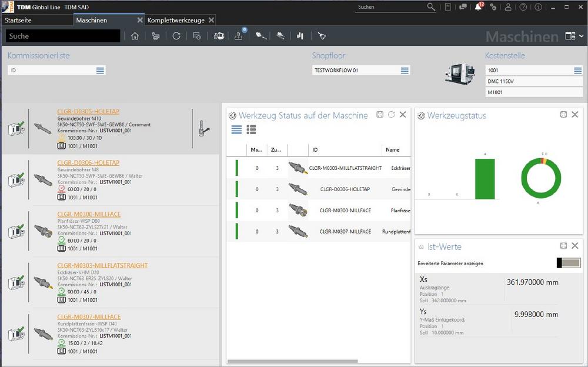Close the Komplettwerkzeuge tab

tap(212, 20)
